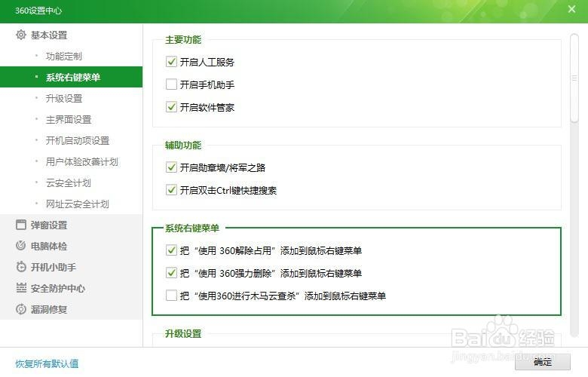Click 系统右键菜单 section heading in content
Image resolution: width=588 pixels, height=377 pixels.
[x=192, y=228]
